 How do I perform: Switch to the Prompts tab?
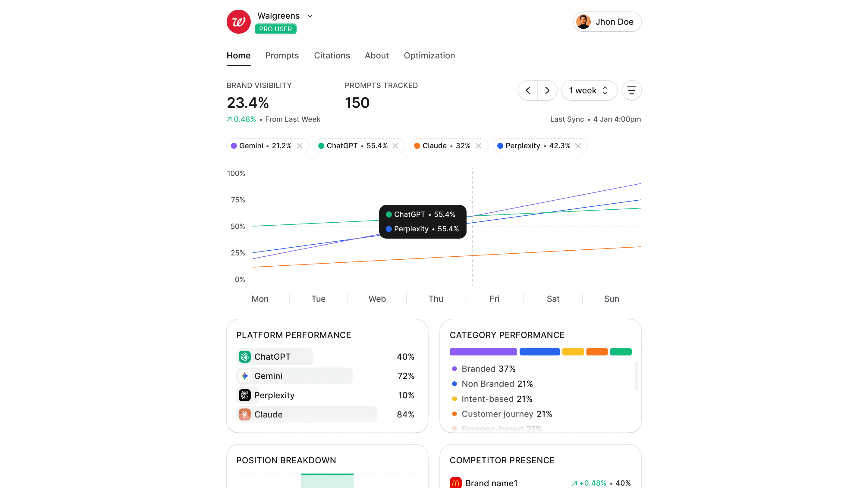282,55
